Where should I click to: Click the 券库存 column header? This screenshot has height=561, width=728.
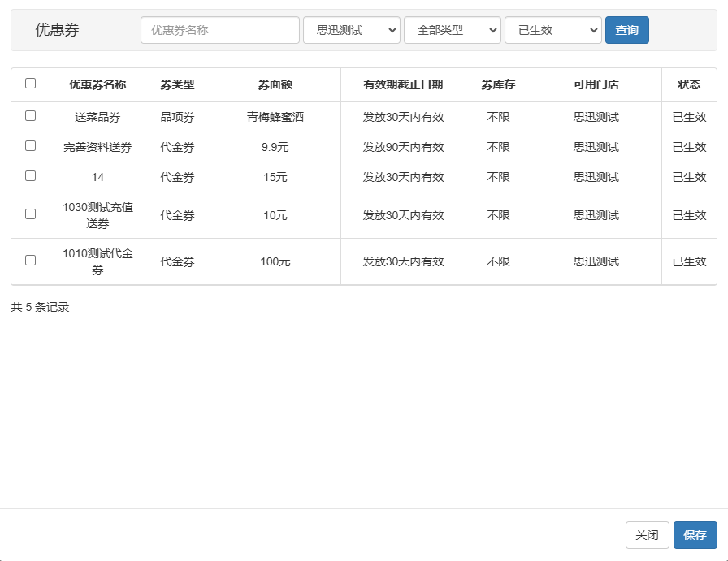point(498,84)
